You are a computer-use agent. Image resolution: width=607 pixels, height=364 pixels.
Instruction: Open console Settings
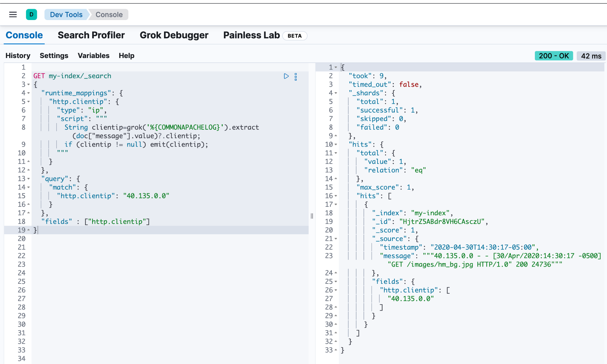click(54, 56)
